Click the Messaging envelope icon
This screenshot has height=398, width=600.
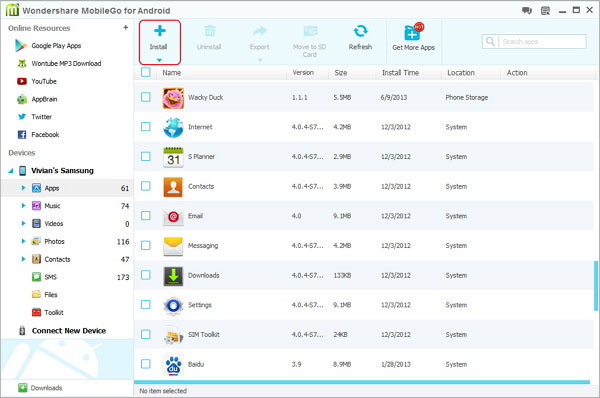[x=173, y=246]
